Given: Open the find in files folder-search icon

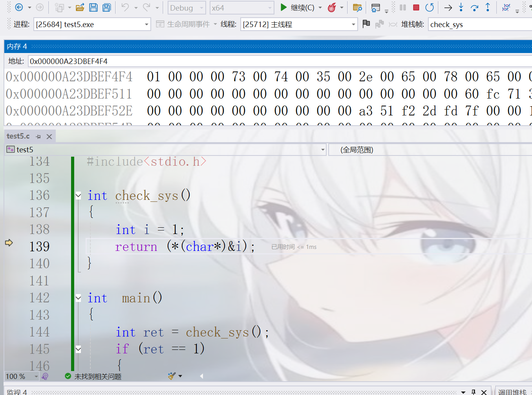Looking at the screenshot, I should pos(357,7).
